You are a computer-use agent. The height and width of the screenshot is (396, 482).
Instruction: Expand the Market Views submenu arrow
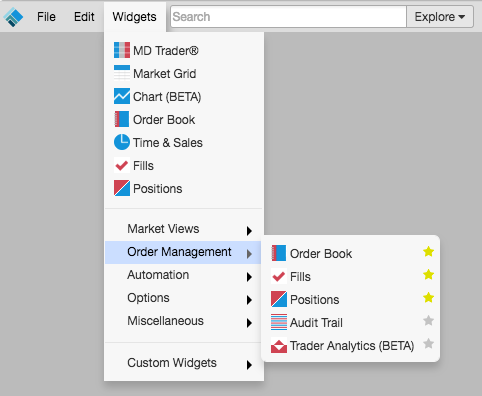point(249,231)
